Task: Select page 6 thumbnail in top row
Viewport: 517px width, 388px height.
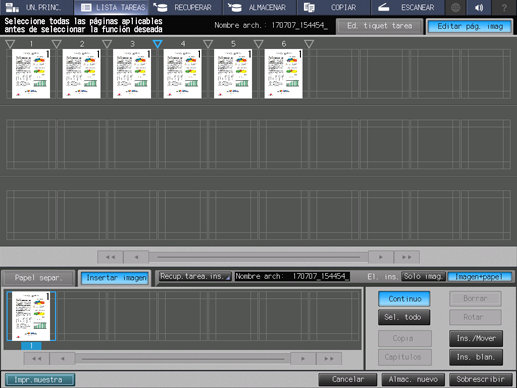Action: pyautogui.click(x=283, y=74)
